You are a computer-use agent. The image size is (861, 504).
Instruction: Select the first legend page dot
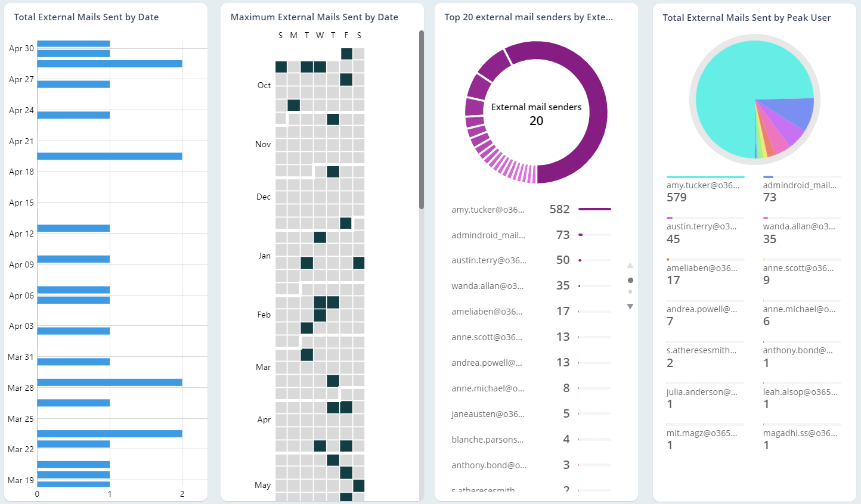point(630,280)
